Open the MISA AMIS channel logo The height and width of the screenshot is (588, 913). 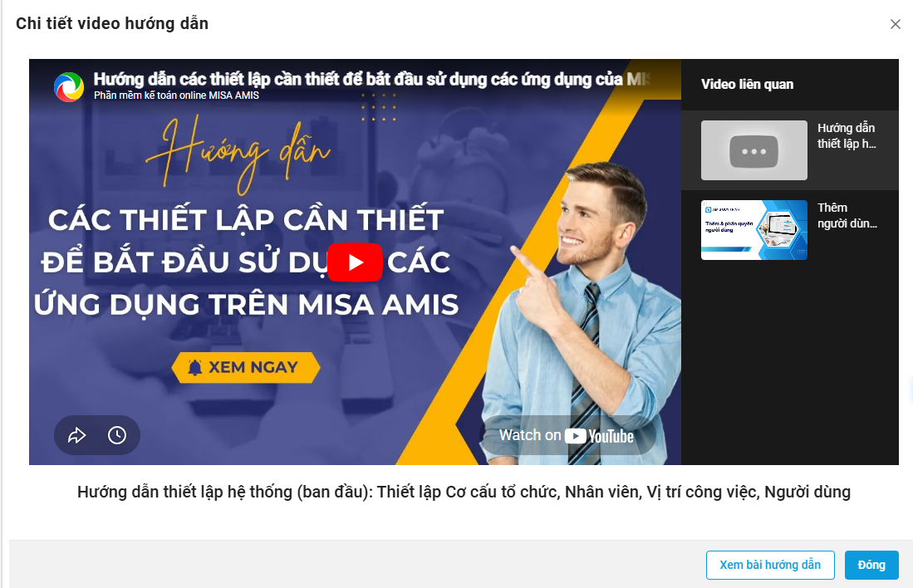(69, 87)
